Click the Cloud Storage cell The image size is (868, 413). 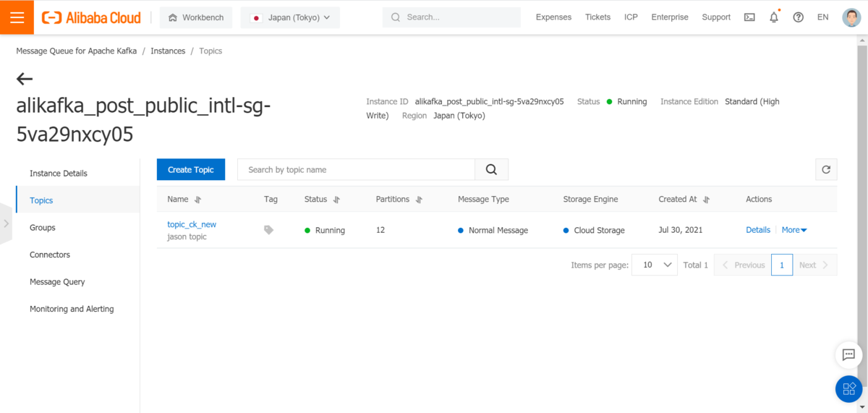pos(594,230)
